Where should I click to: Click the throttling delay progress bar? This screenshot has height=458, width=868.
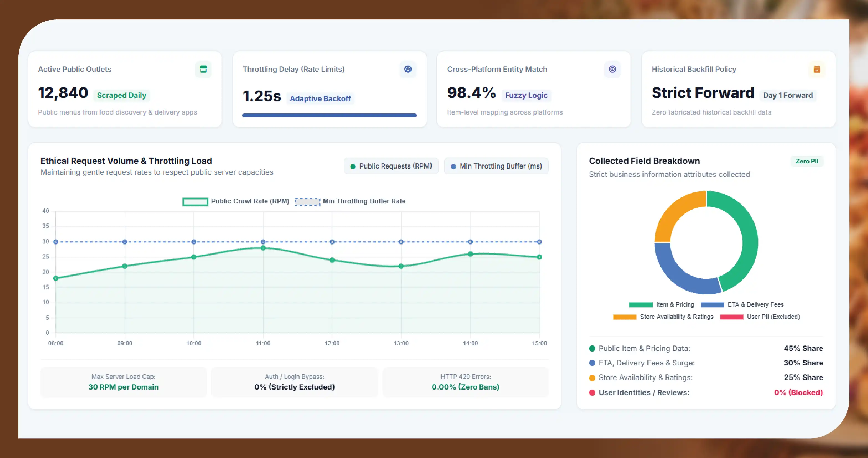329,115
